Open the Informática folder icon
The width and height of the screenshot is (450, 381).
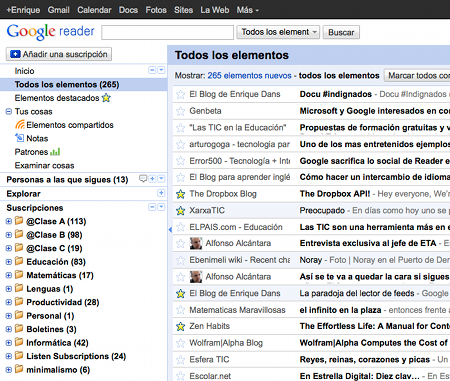[x=19, y=342]
